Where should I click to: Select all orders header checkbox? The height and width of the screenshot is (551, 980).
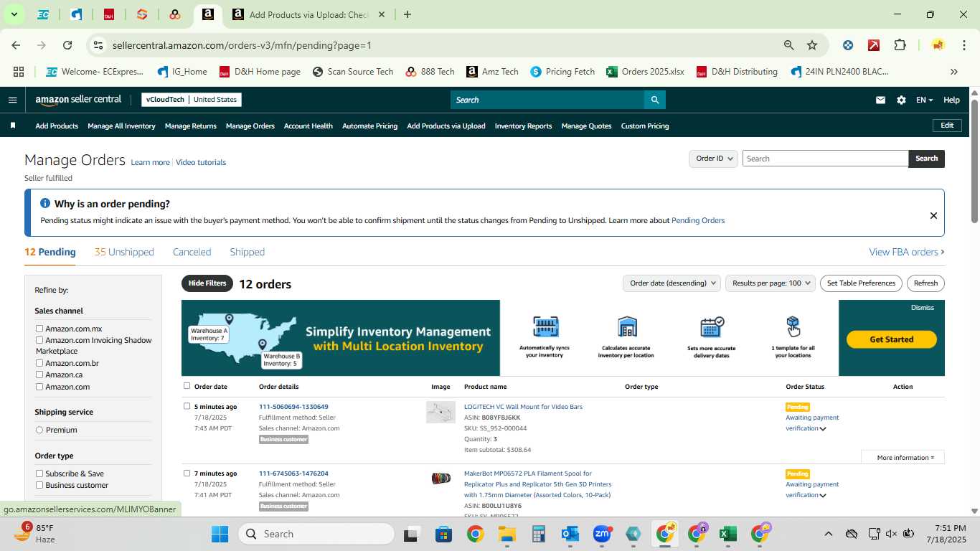pos(187,386)
